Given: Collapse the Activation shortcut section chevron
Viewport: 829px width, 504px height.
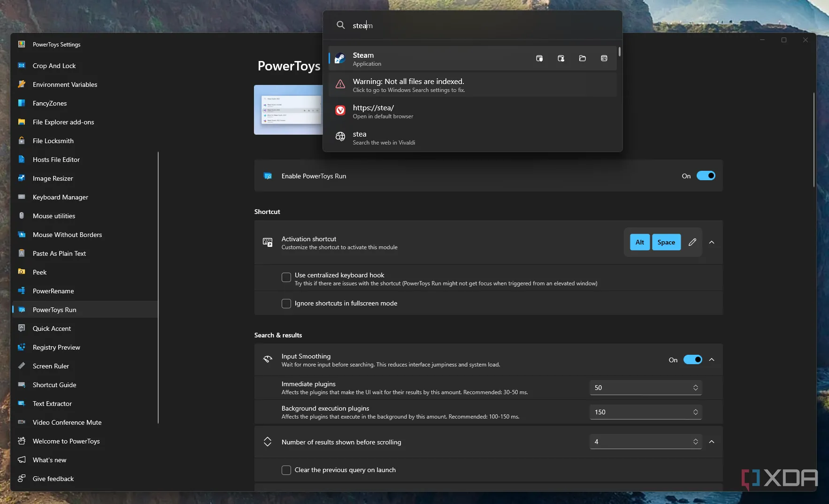Looking at the screenshot, I should [x=712, y=242].
